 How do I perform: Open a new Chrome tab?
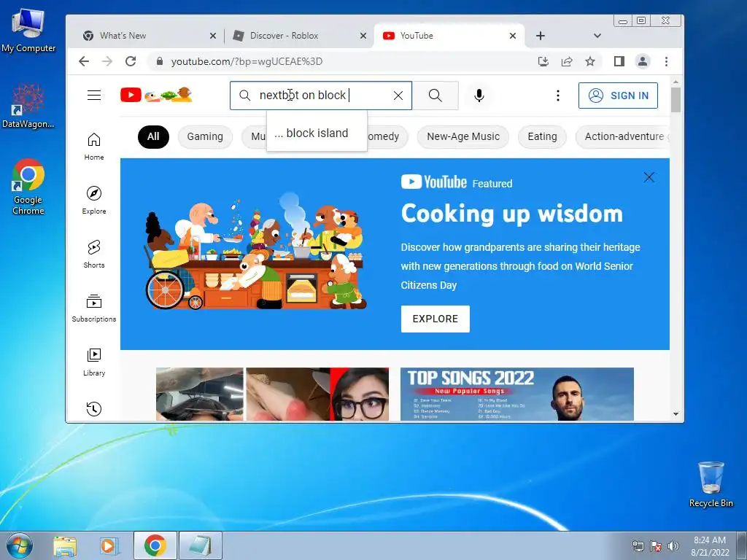(541, 36)
